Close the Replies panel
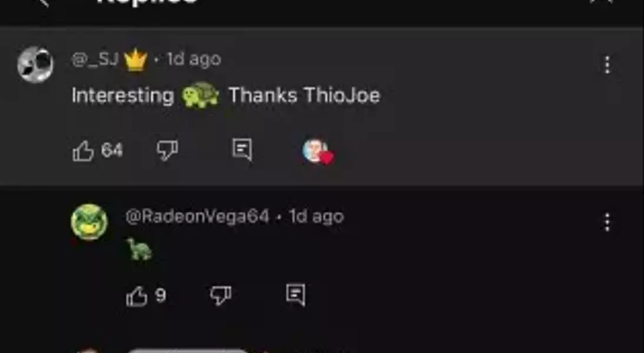The image size is (644, 353). click(602, 2)
